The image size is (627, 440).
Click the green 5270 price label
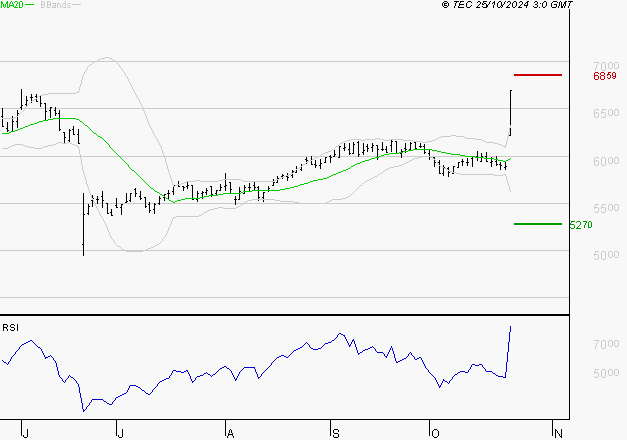(x=581, y=225)
